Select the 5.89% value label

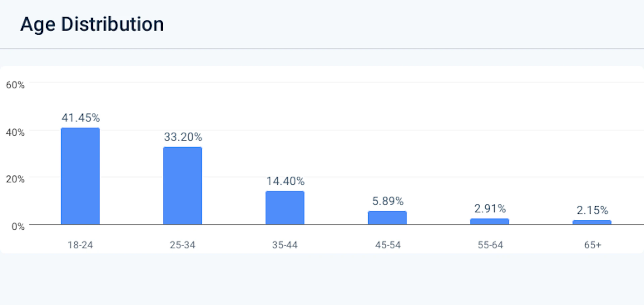387,201
